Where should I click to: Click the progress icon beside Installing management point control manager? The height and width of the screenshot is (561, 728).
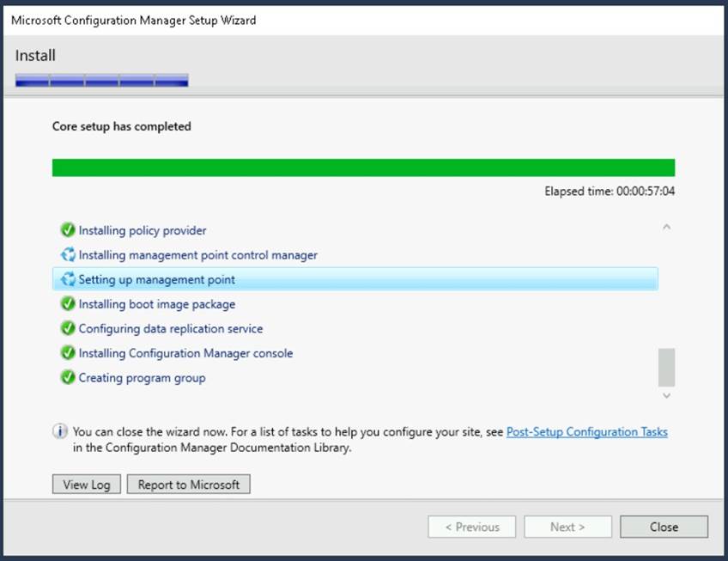pyautogui.click(x=68, y=254)
